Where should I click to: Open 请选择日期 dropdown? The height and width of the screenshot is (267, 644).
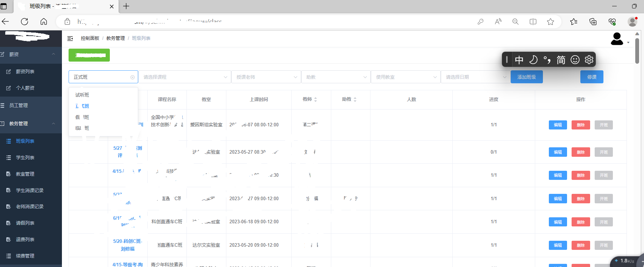click(x=475, y=77)
